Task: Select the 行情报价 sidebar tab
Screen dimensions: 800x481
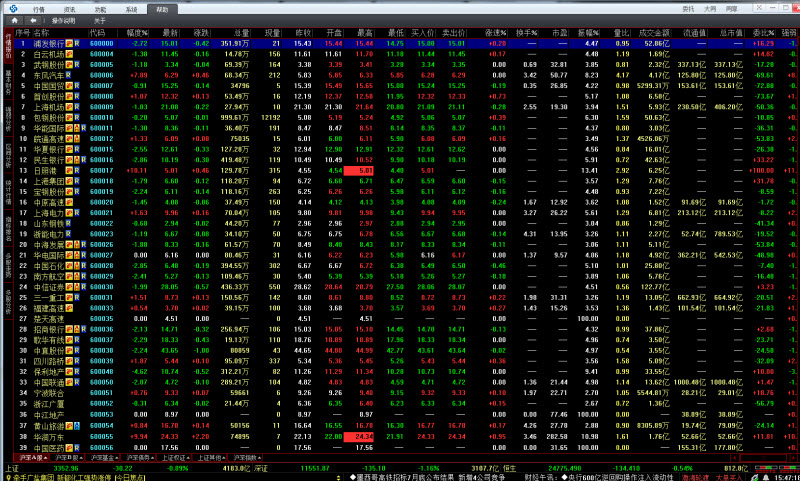Action: point(8,46)
